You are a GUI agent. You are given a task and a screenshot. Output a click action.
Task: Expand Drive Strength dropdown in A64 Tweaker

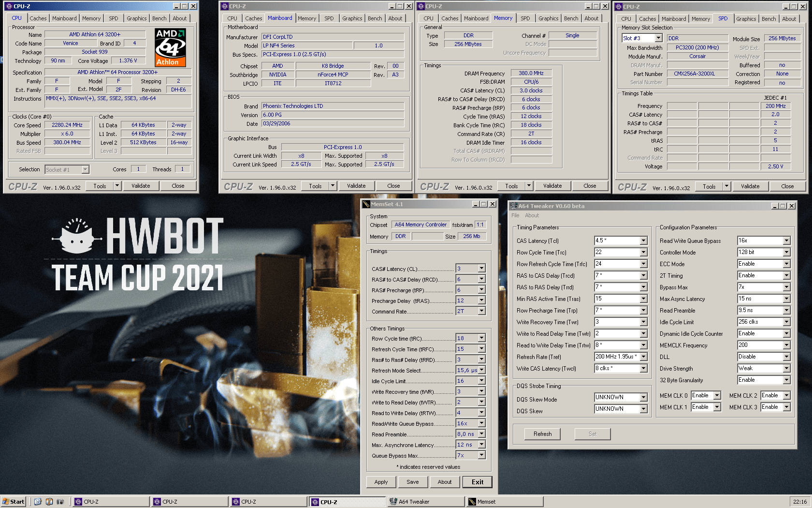pos(786,368)
